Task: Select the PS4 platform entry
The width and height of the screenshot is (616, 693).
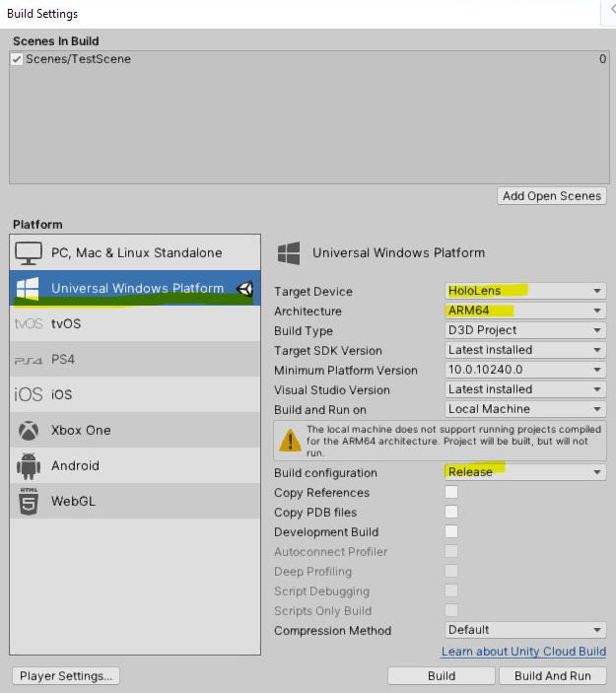Action: 135,359
